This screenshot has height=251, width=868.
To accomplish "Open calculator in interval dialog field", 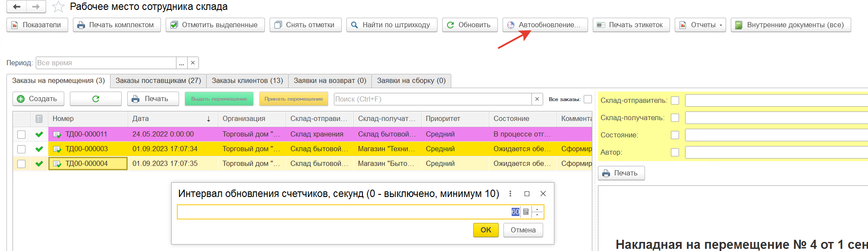I will point(526,212).
